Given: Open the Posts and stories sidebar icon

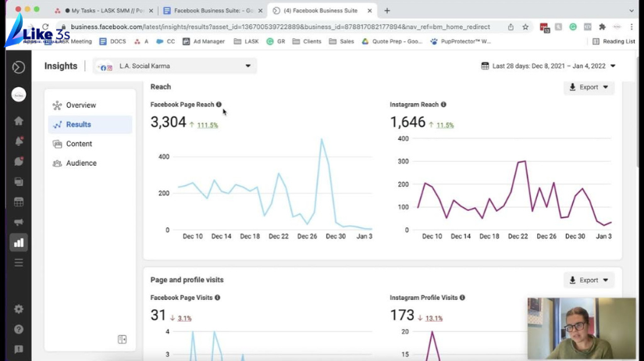Looking at the screenshot, I should click(19, 181).
